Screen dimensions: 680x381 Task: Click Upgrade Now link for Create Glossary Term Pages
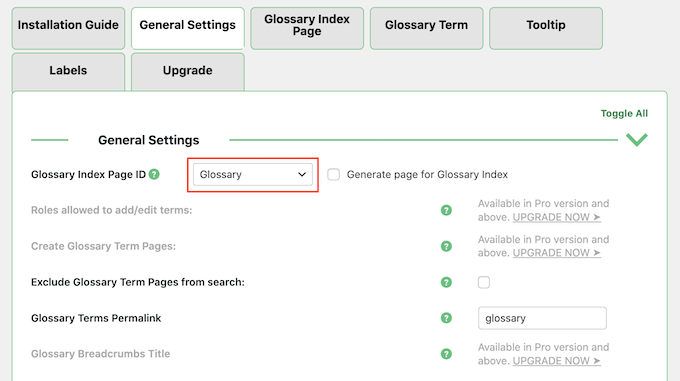556,253
